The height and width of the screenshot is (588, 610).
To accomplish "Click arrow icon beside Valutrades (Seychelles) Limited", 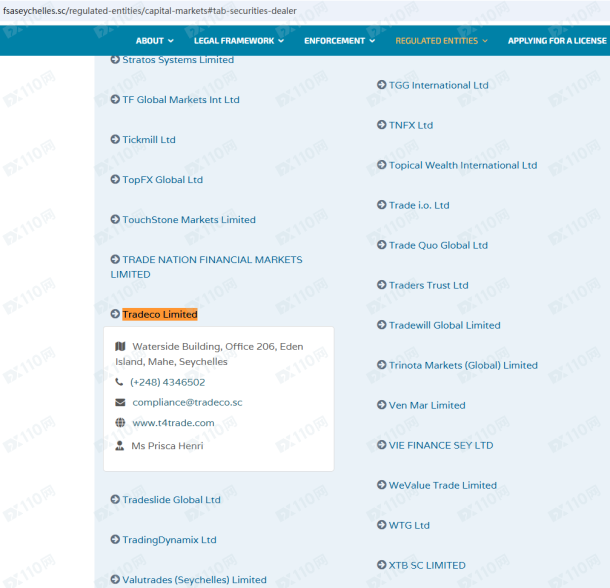I will pyautogui.click(x=115, y=579).
